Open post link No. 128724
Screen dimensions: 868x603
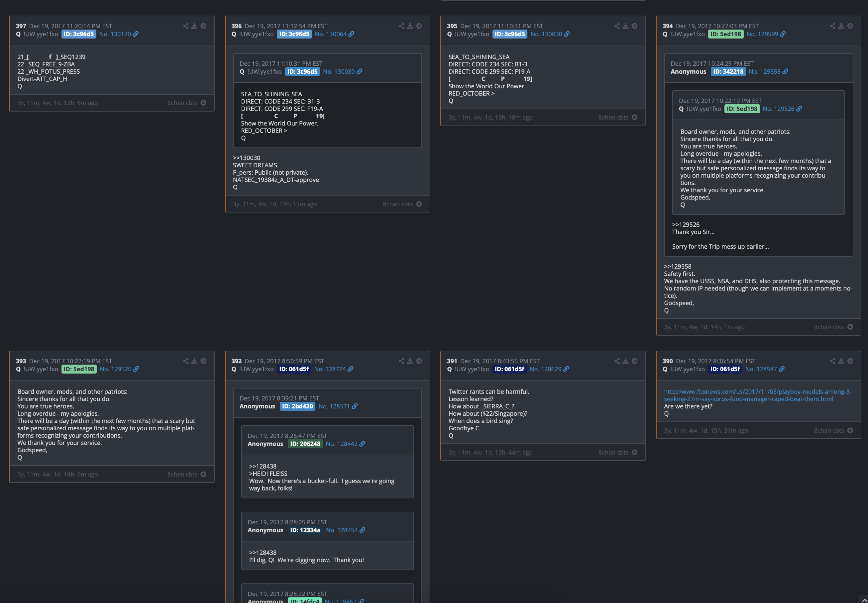pyautogui.click(x=334, y=369)
